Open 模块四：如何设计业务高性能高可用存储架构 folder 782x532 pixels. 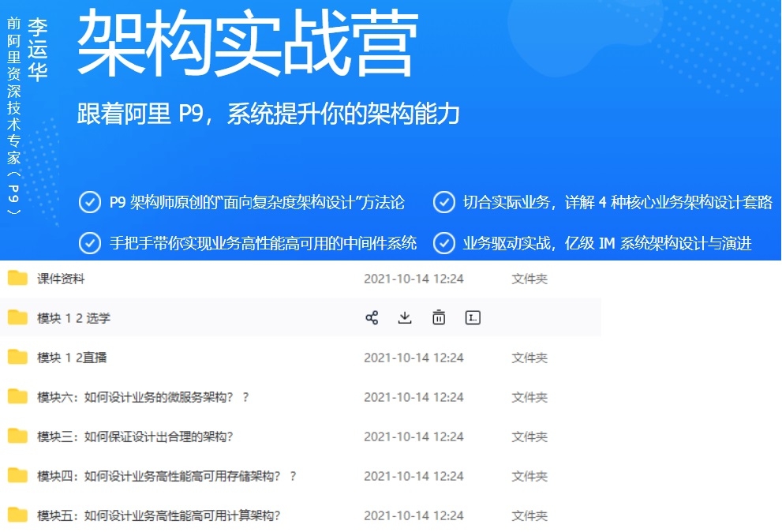point(167,476)
